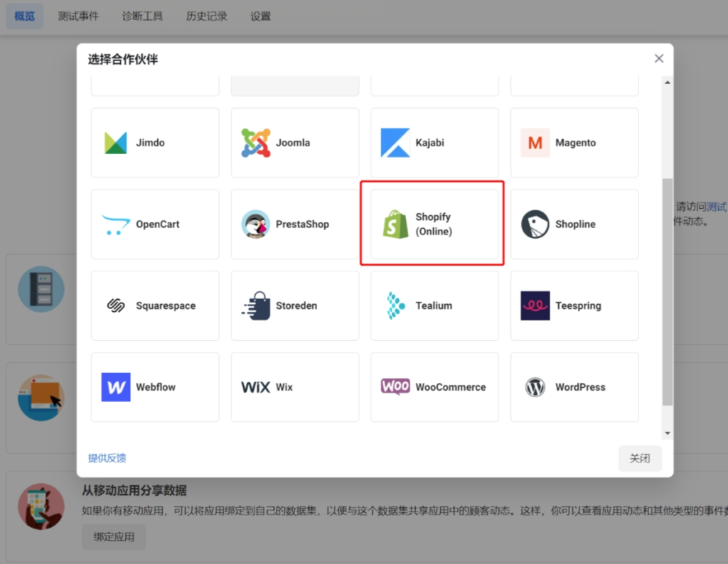The width and height of the screenshot is (728, 564).
Task: Open the 概览 tab
Action: point(25,16)
